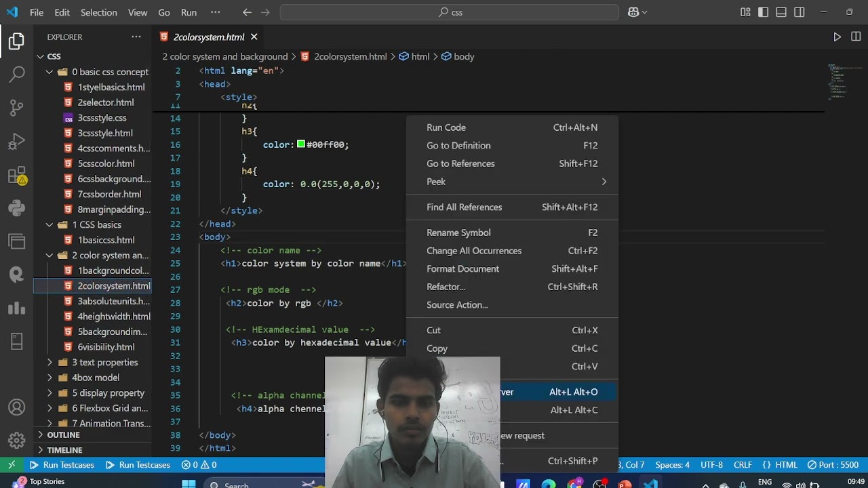The width and height of the screenshot is (868, 488).
Task: Select Run Code in context menu
Action: [x=512, y=127]
